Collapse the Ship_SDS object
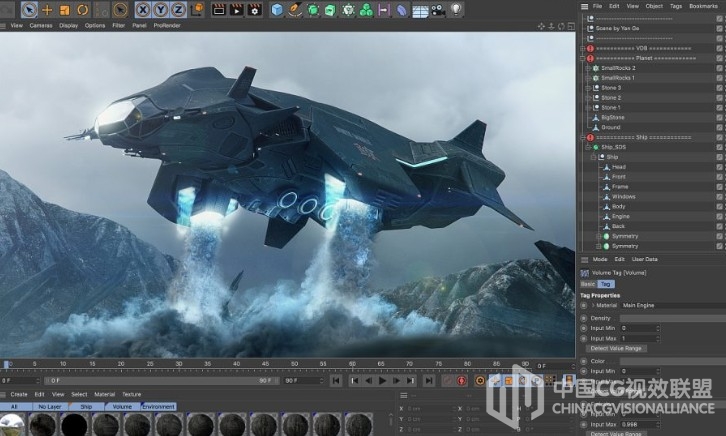The width and height of the screenshot is (726, 436). (588, 147)
